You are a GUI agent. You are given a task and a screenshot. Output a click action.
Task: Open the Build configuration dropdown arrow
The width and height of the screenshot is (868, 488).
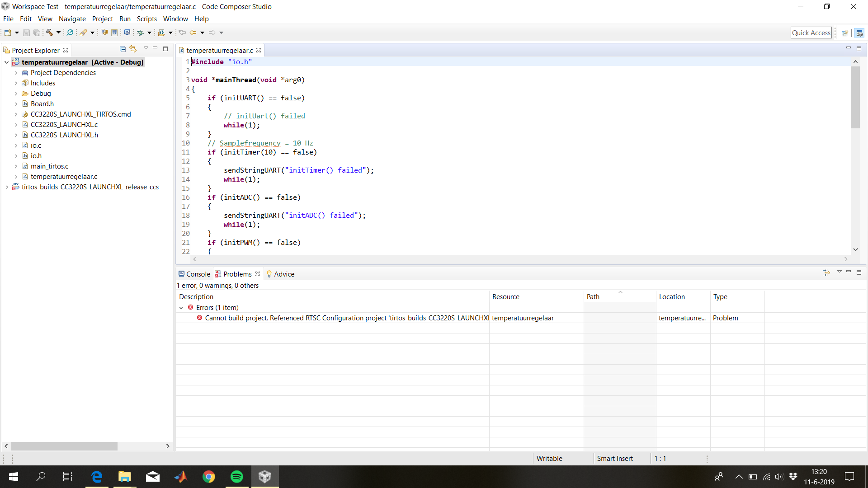click(58, 33)
